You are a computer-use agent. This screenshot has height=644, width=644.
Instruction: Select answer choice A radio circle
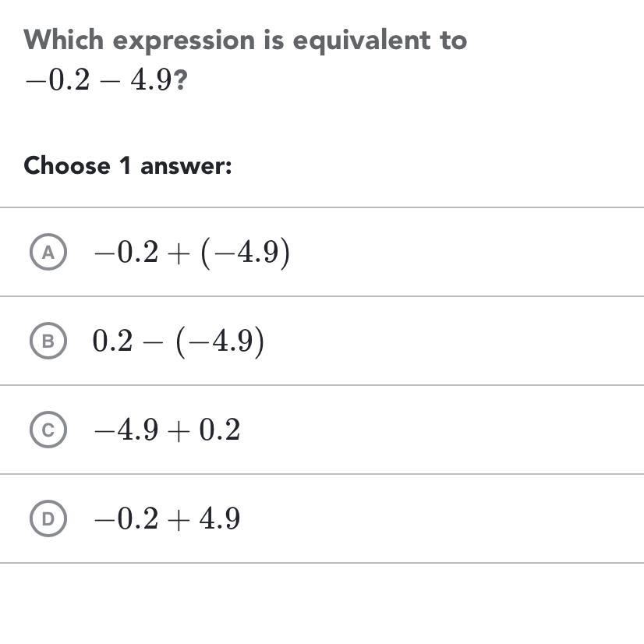click(x=48, y=253)
